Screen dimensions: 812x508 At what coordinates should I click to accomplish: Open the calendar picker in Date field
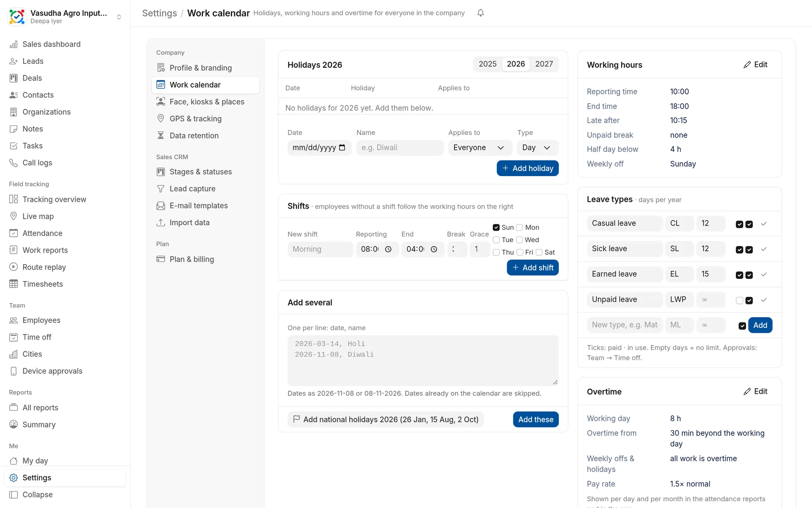(342, 147)
